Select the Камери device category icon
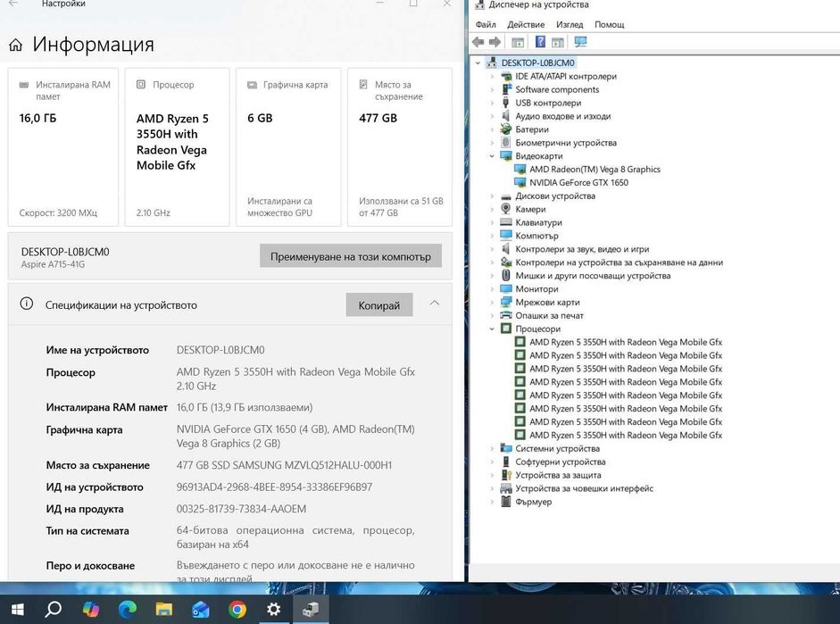Screen dimensions: 840x624 point(506,209)
